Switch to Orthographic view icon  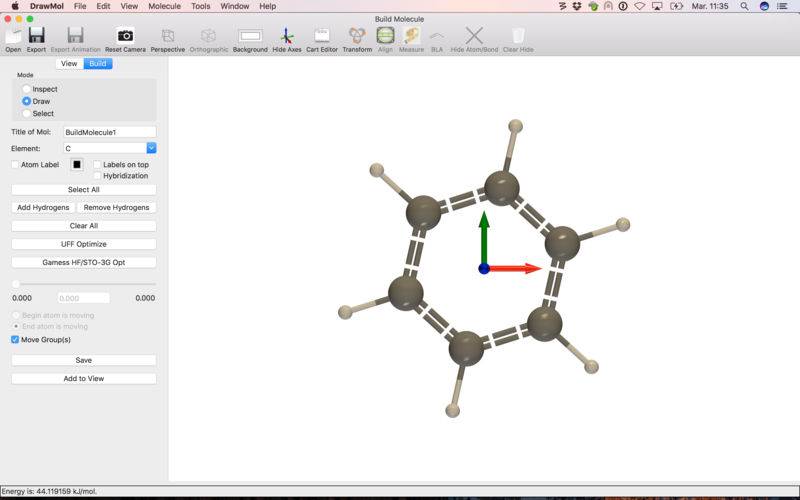point(208,36)
